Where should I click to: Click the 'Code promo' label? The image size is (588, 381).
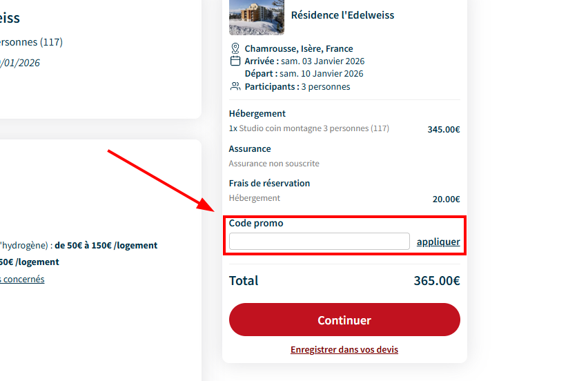coord(256,224)
